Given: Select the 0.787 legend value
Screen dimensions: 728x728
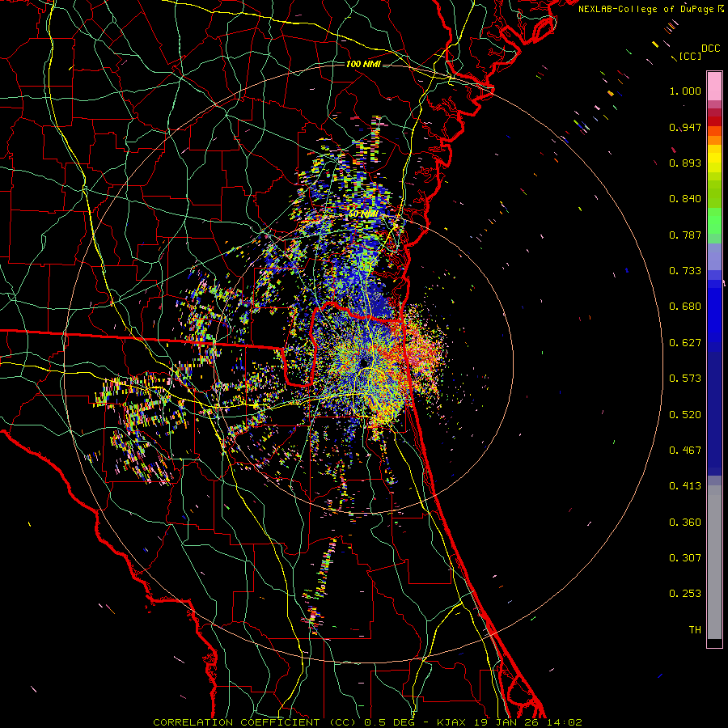Looking at the screenshot, I should click(685, 235).
